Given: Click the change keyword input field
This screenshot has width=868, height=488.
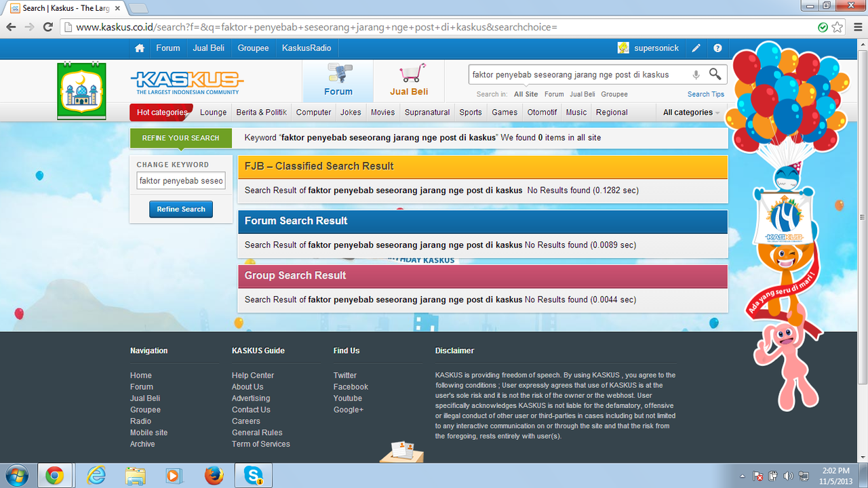Looking at the screenshot, I should (181, 181).
